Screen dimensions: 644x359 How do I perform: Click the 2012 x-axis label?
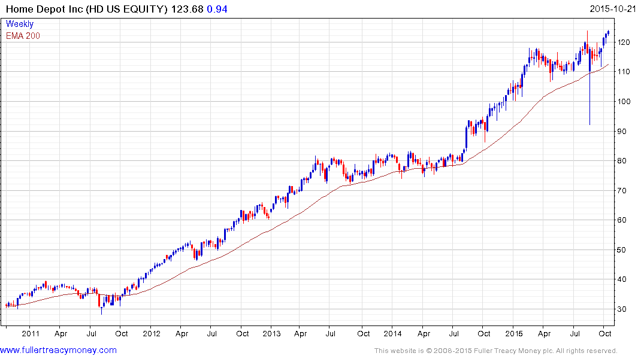(x=152, y=333)
